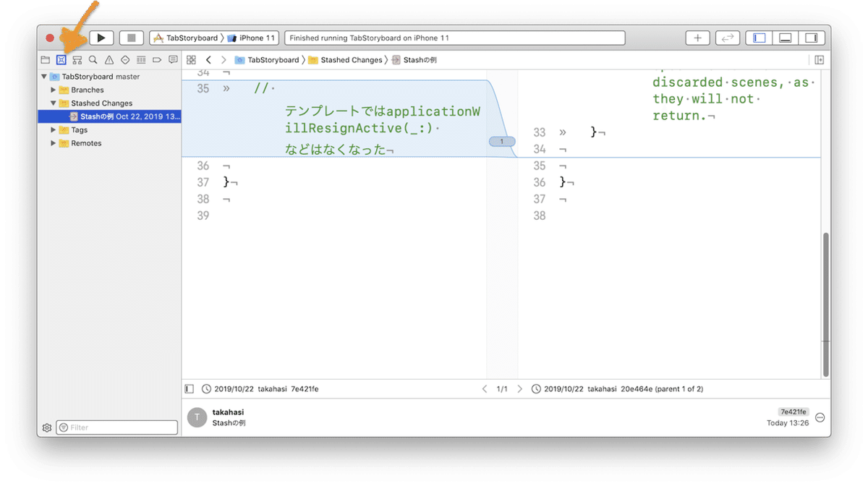Stop the running app
This screenshot has width=868, height=486.
tap(131, 38)
